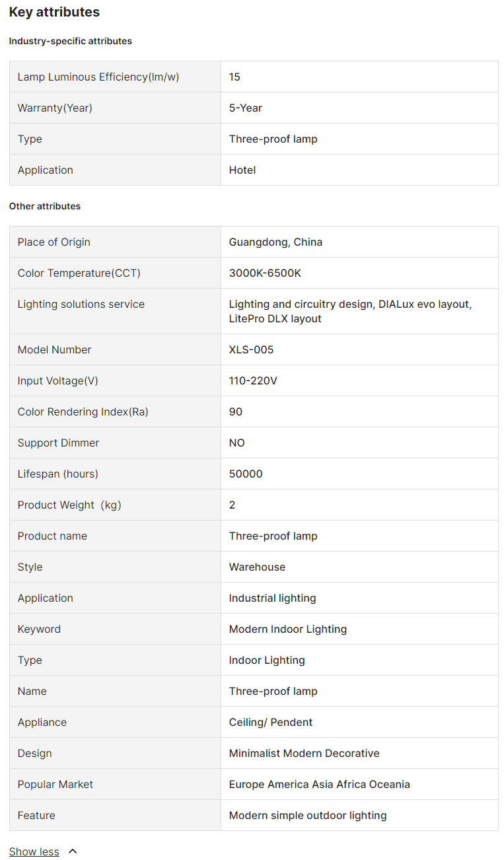This screenshot has width=504, height=860.
Task: Click the Key attributes heading
Action: coord(54,12)
